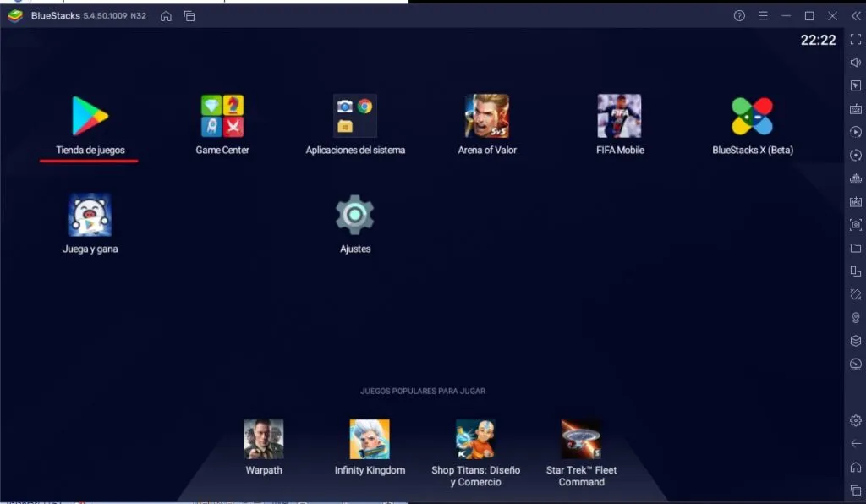Image resolution: width=866 pixels, height=504 pixels.
Task: Mute the emulator volume in the sidebar
Action: coord(855,61)
